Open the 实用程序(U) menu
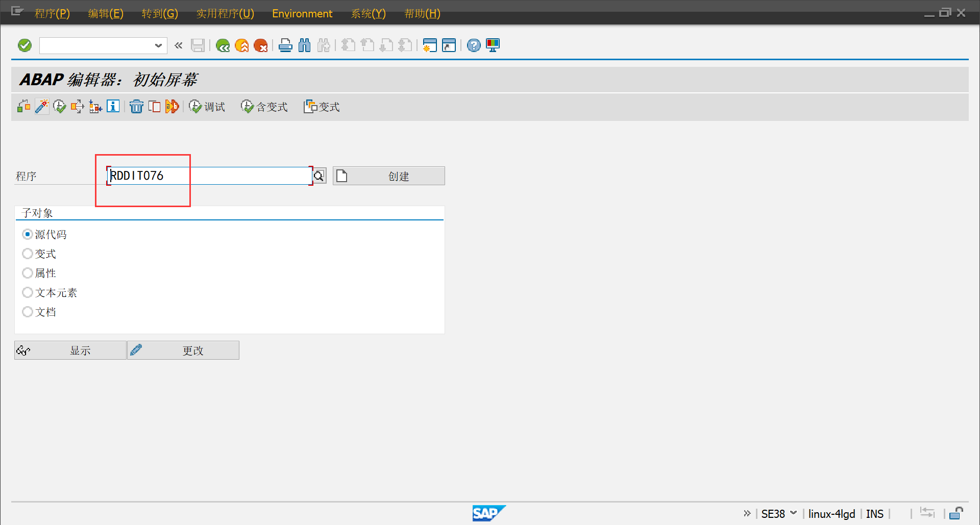The image size is (980, 525). click(x=225, y=13)
